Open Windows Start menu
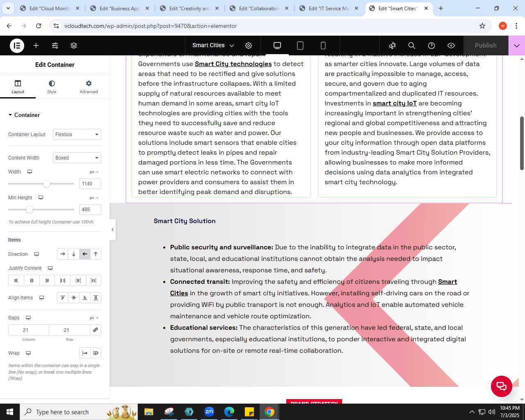525x420 pixels. coord(10,412)
